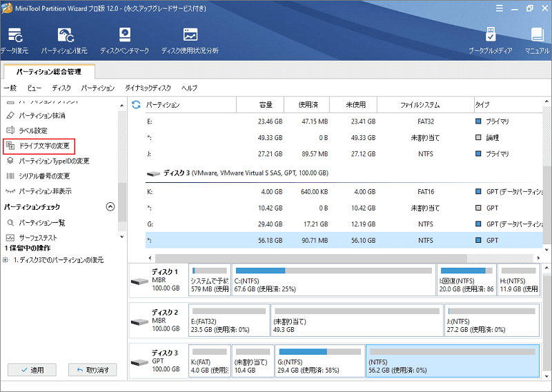Expand pending operation ディスク3でのパーティションの復元
The width and height of the screenshot is (552, 392).
tap(6, 260)
